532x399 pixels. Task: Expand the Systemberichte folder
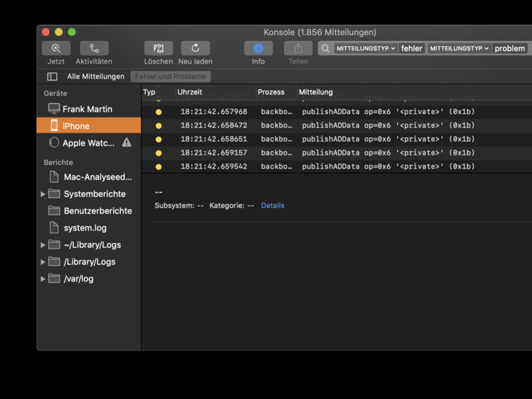pyautogui.click(x=43, y=194)
